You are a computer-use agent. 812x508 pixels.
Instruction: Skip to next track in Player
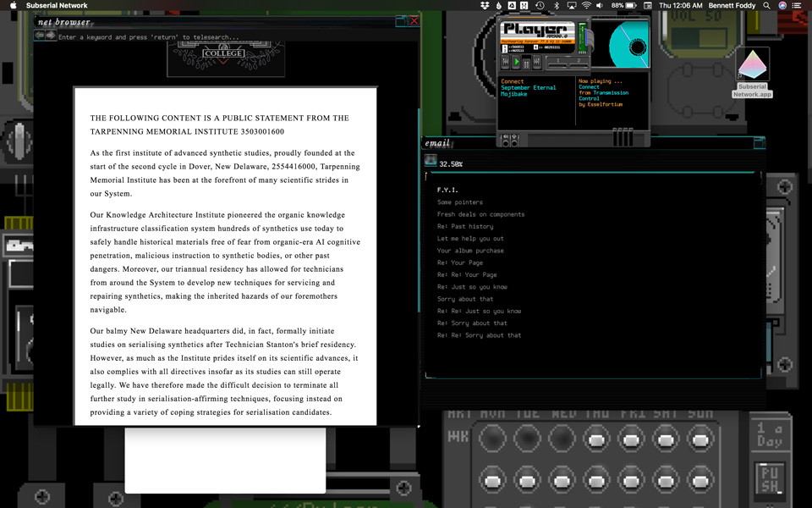(537, 63)
